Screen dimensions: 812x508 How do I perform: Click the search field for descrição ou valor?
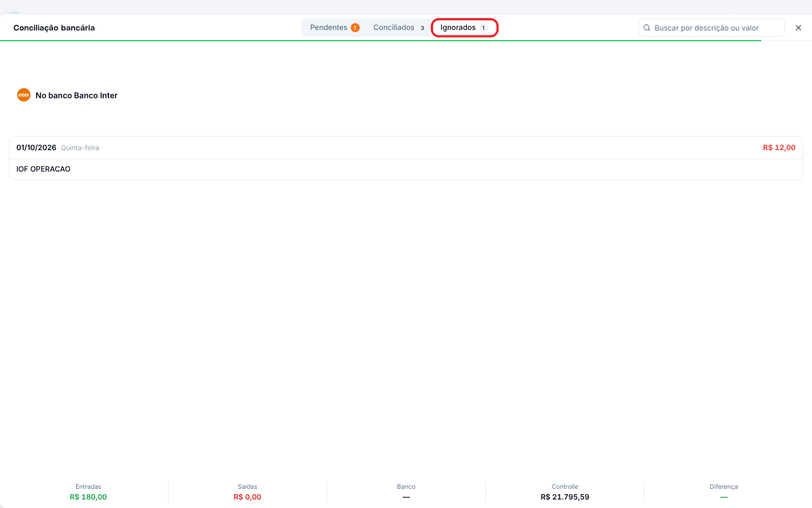(x=712, y=28)
